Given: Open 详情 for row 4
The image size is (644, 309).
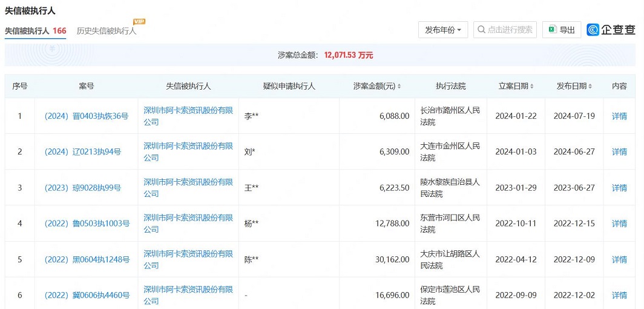Looking at the screenshot, I should click(619, 224).
